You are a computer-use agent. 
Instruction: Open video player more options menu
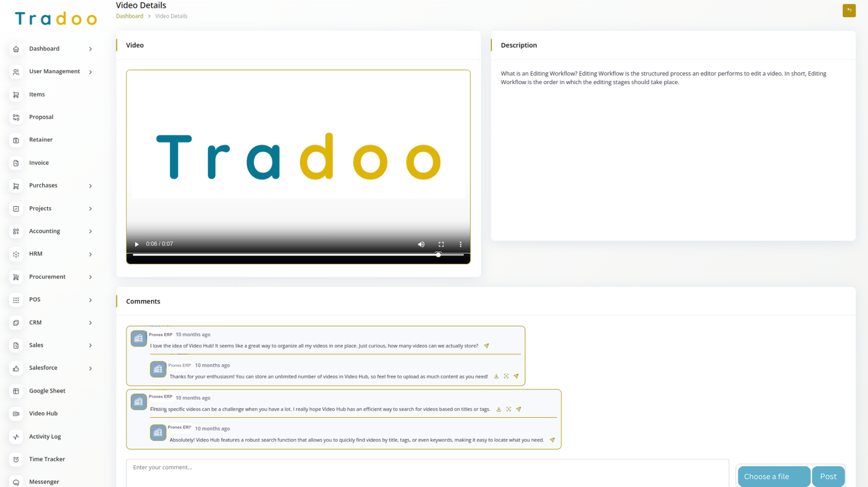point(461,244)
